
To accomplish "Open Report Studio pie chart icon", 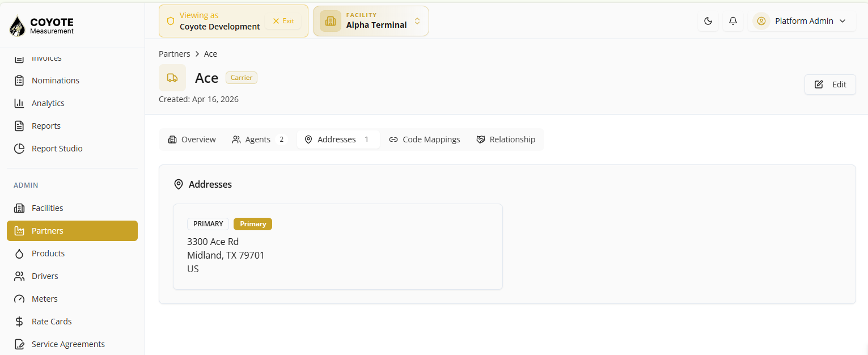I will tap(19, 149).
